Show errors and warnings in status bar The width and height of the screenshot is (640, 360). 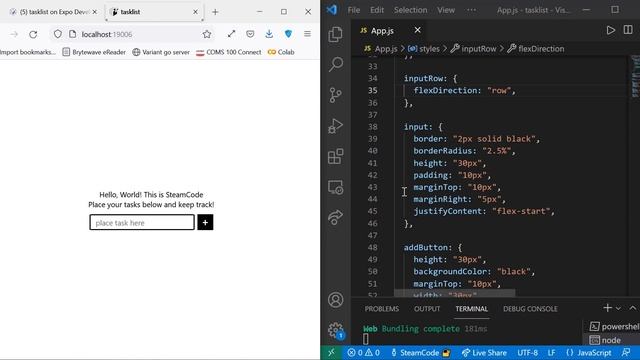point(363,353)
